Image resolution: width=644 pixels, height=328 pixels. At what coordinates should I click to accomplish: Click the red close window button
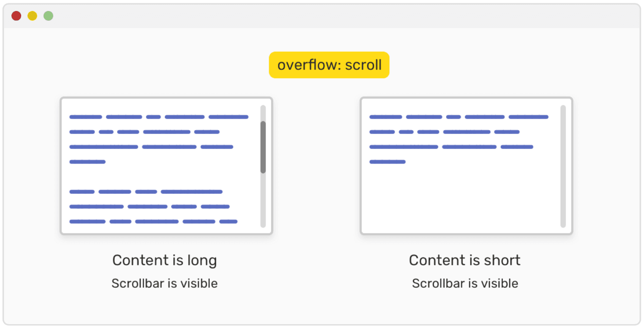tap(16, 16)
